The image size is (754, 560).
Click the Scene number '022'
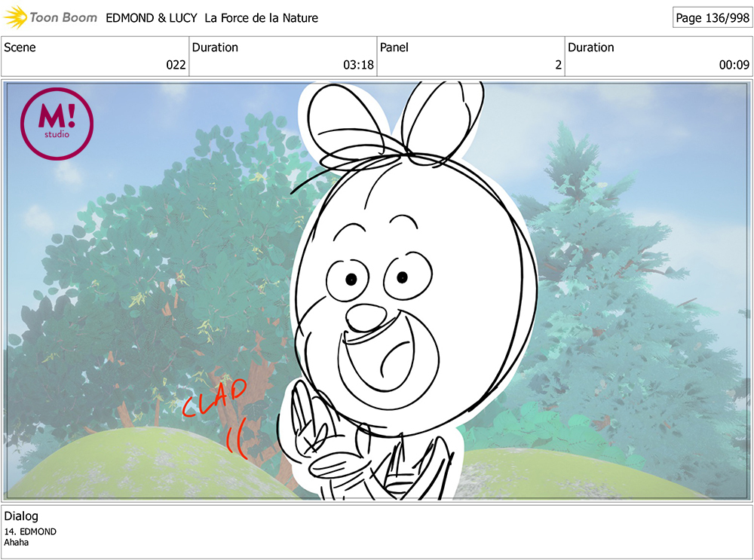point(176,64)
